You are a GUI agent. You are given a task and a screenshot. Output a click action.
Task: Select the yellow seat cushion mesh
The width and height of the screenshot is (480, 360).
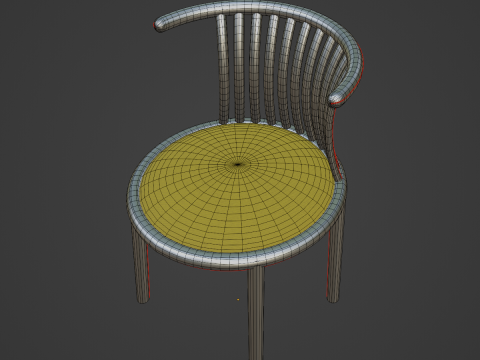(x=236, y=189)
